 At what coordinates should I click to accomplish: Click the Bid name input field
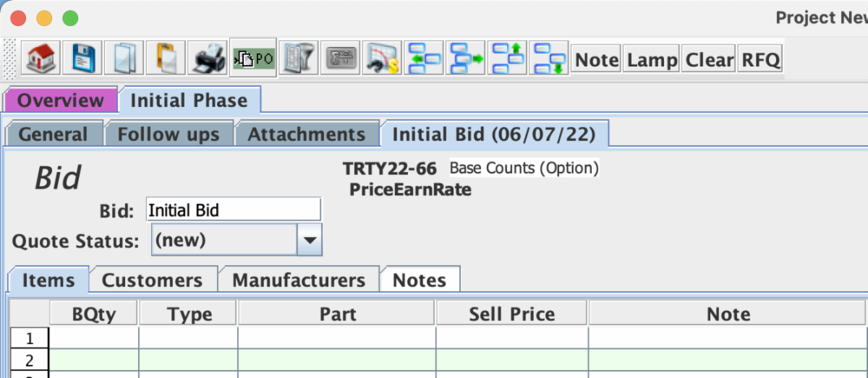coord(233,210)
